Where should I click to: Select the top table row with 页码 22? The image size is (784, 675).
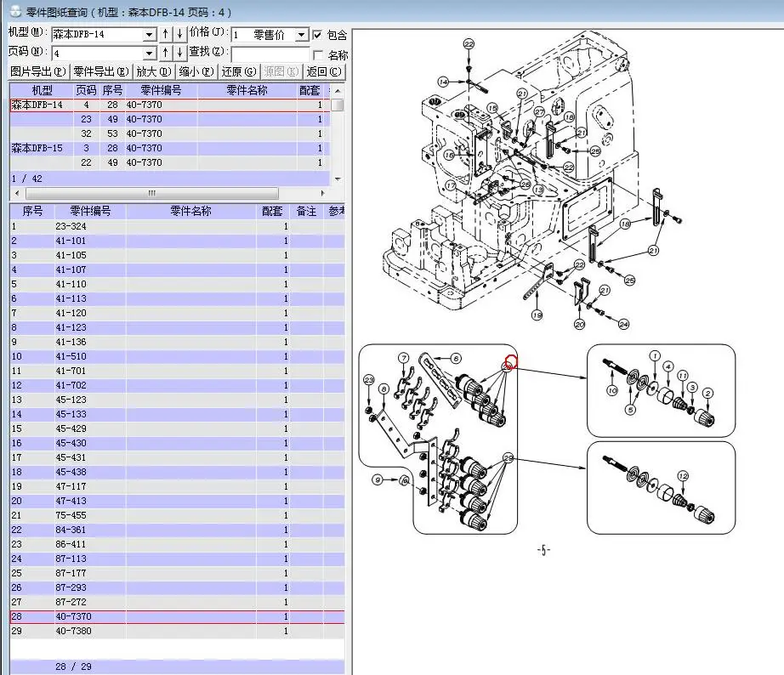pos(170,162)
